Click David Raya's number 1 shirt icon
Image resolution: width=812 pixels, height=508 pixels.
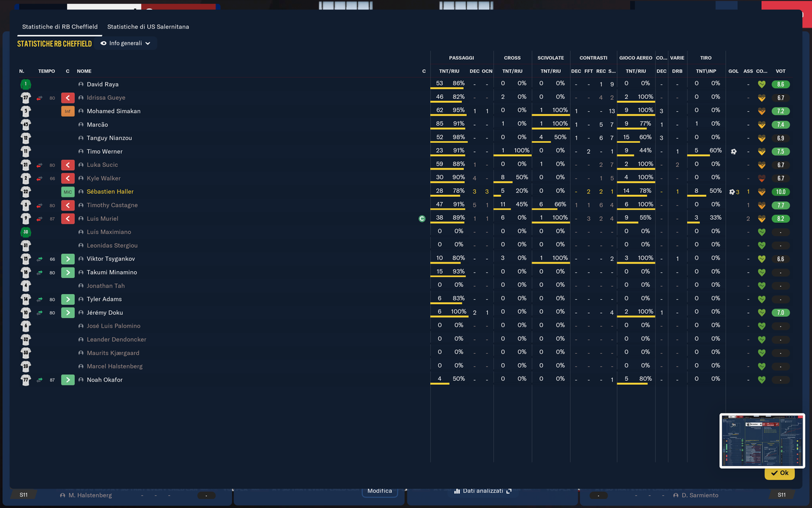tap(25, 84)
